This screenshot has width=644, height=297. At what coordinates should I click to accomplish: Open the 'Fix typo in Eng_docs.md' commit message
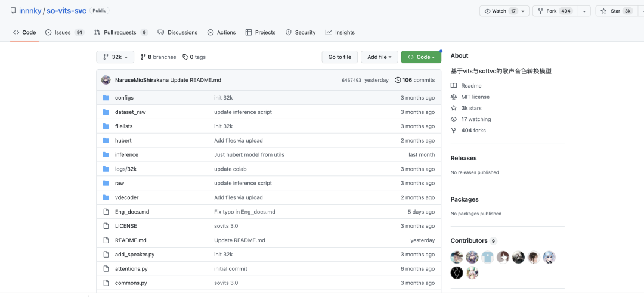pyautogui.click(x=244, y=212)
